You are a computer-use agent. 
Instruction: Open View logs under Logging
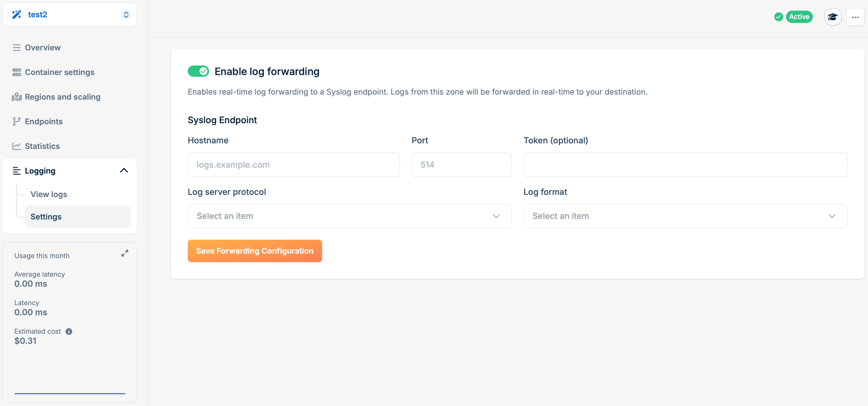[x=49, y=194]
